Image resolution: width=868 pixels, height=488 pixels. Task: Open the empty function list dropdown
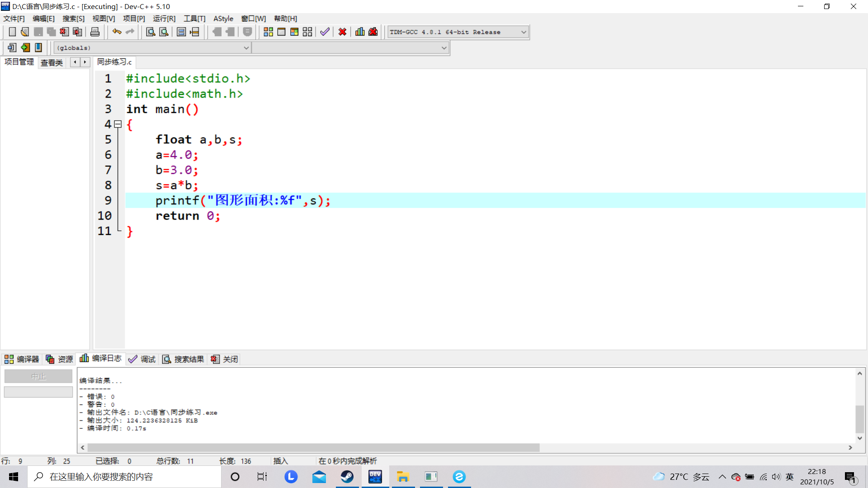[x=444, y=48]
